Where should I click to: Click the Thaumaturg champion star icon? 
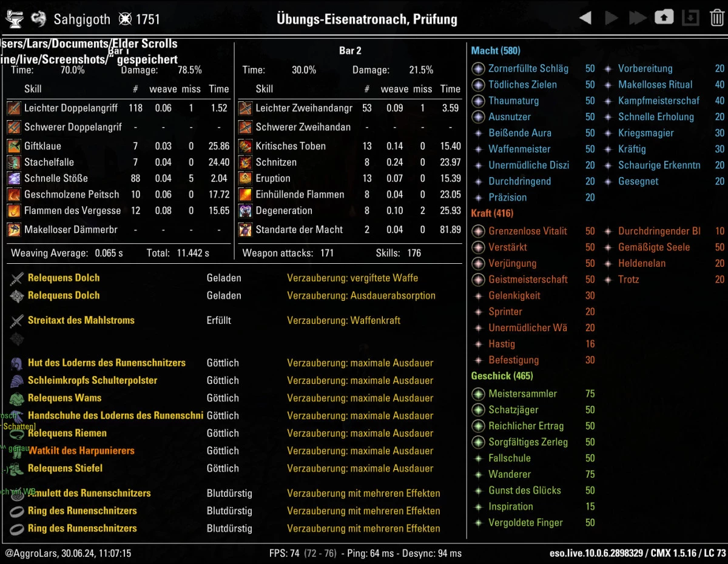[x=478, y=101]
